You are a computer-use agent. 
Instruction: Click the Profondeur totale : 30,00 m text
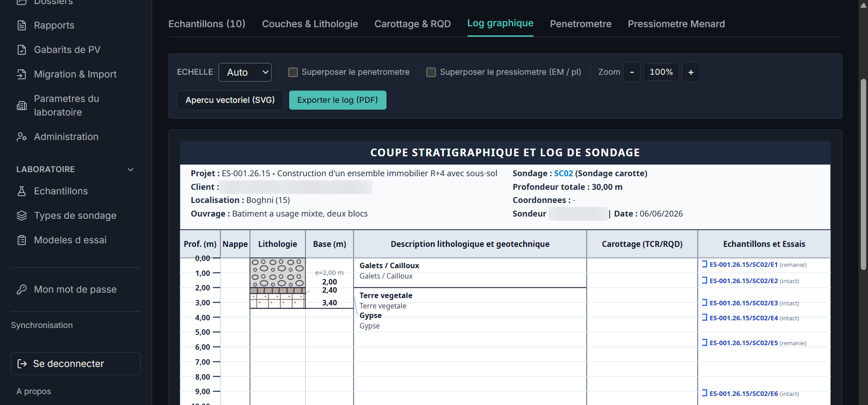[568, 187]
